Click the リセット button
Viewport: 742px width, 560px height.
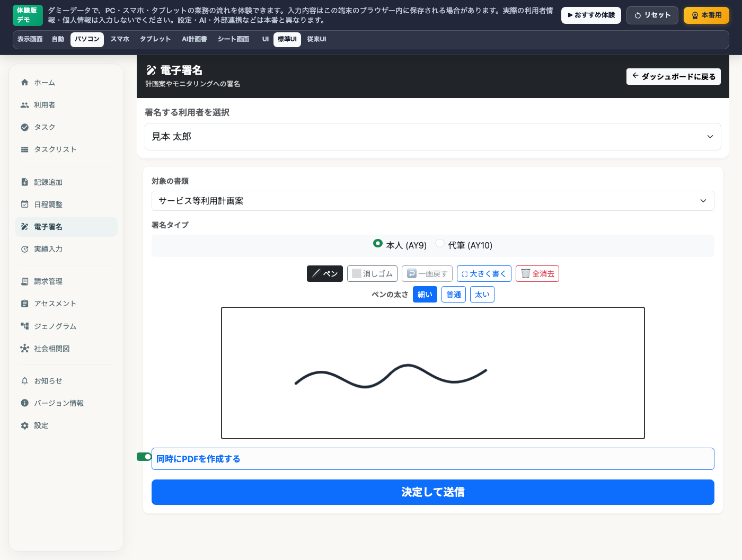(x=652, y=15)
